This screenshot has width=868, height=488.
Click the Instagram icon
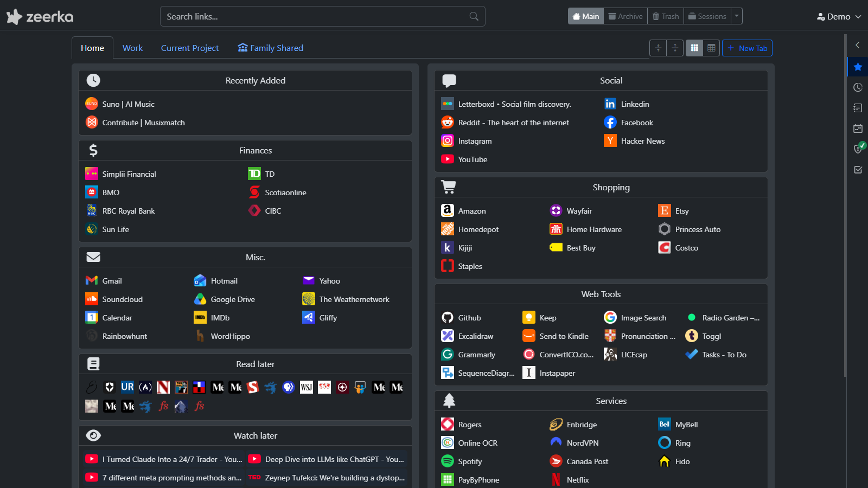(448, 140)
